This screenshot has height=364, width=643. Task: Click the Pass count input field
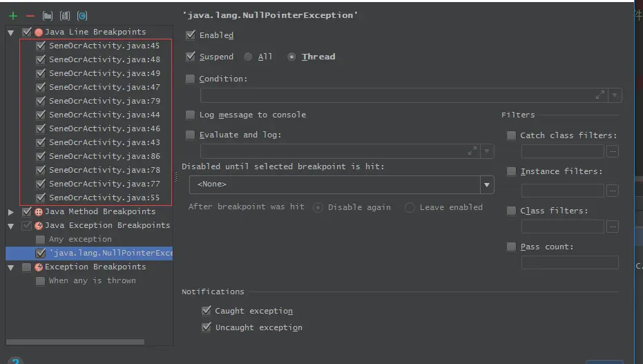click(x=570, y=262)
